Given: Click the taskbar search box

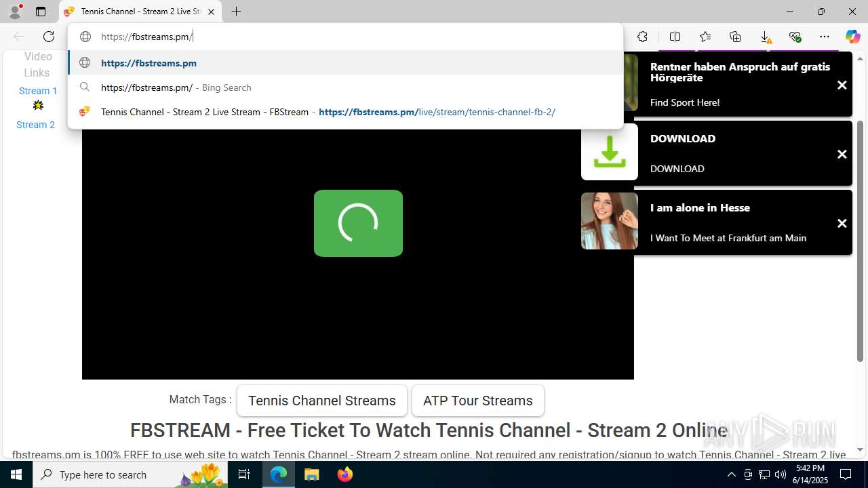Looking at the screenshot, I should pos(131,474).
